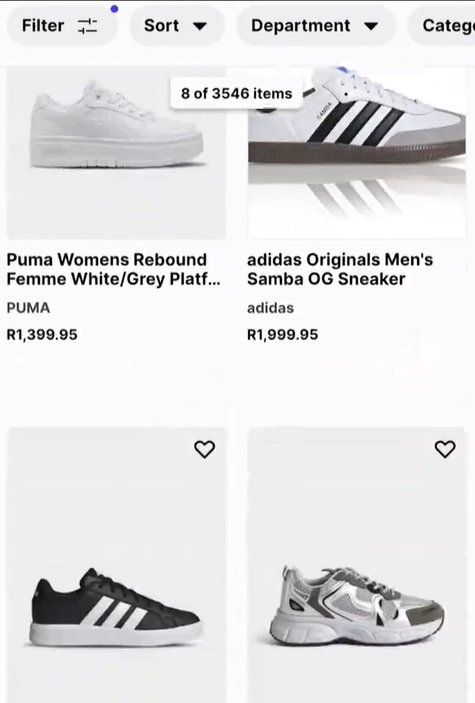The width and height of the screenshot is (475, 703).
Task: Click the Sort dropdown arrow
Action: coord(200,26)
